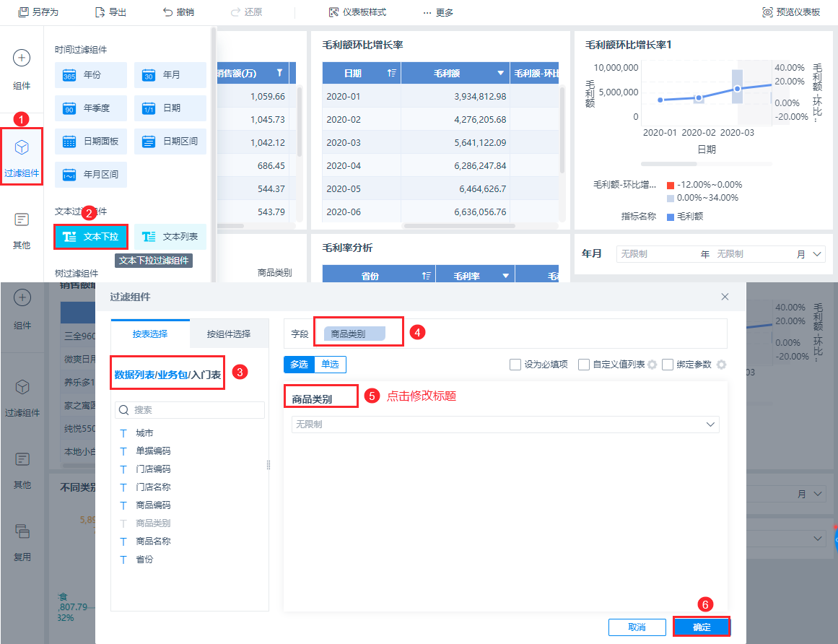Click the 数据列表 breadcrumb link
838x644 pixels.
(134, 375)
